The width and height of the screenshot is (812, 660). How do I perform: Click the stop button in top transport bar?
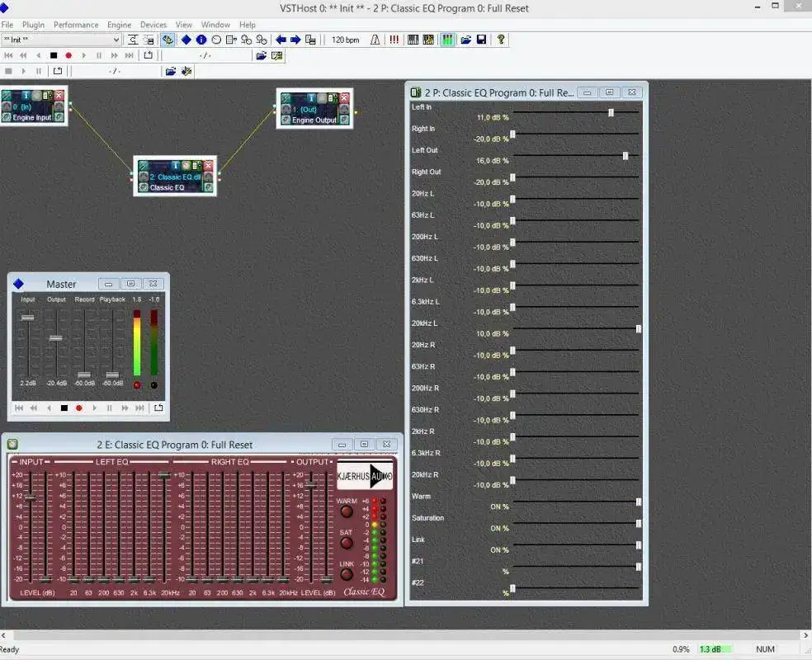point(54,56)
